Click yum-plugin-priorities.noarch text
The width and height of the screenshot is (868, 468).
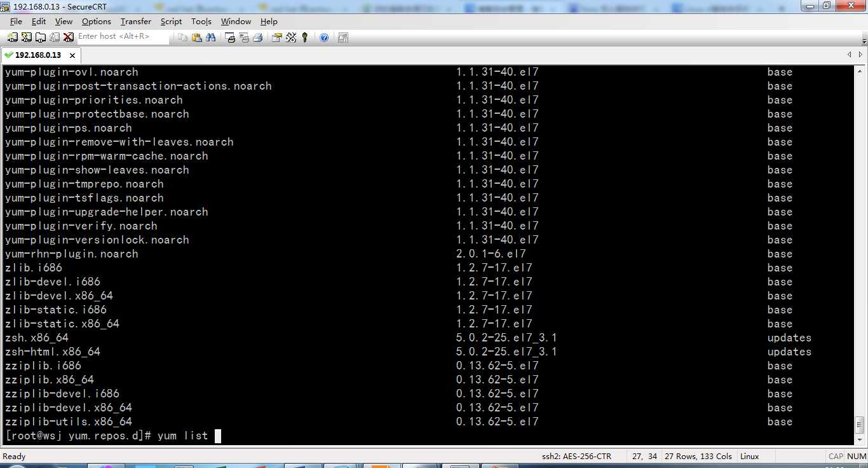[94, 100]
